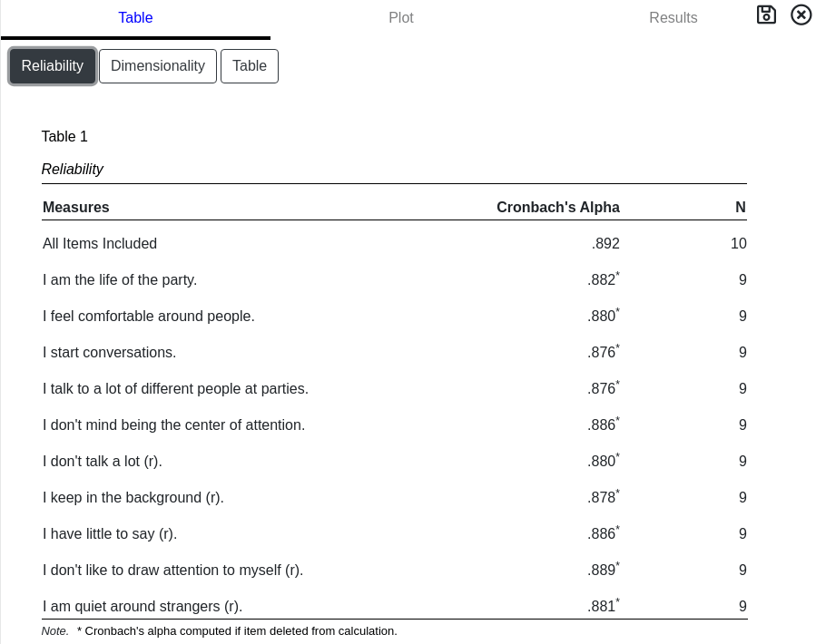The image size is (816, 644).
Task: Select 'I keep in the background (r).' row
Action: (x=133, y=498)
